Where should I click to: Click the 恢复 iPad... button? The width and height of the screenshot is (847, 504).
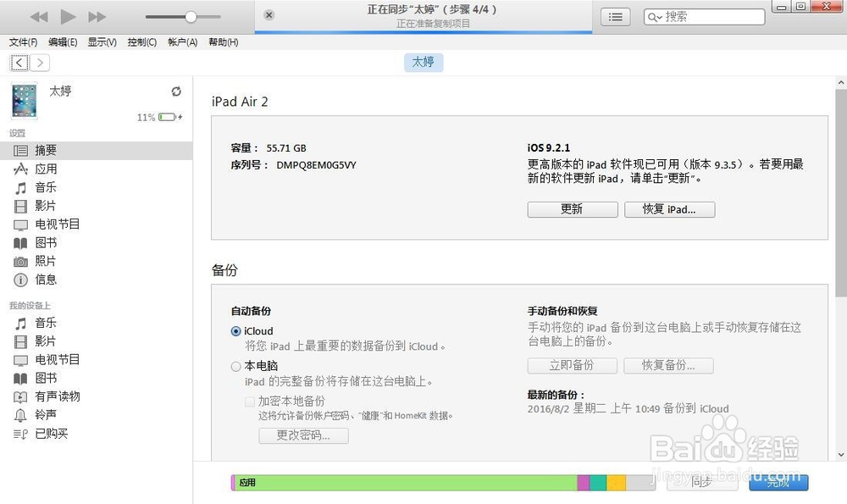pyautogui.click(x=670, y=209)
